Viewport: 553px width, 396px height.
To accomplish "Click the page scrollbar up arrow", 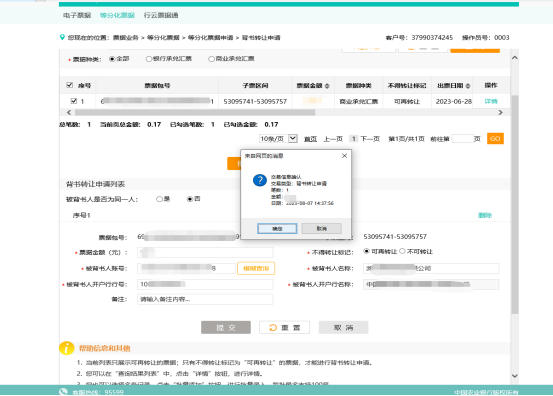I will (x=515, y=57).
